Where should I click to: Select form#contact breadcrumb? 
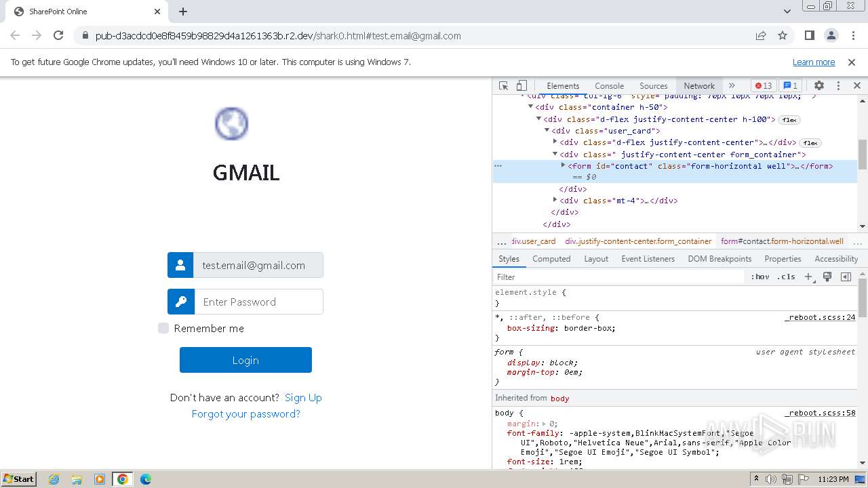[782, 241]
